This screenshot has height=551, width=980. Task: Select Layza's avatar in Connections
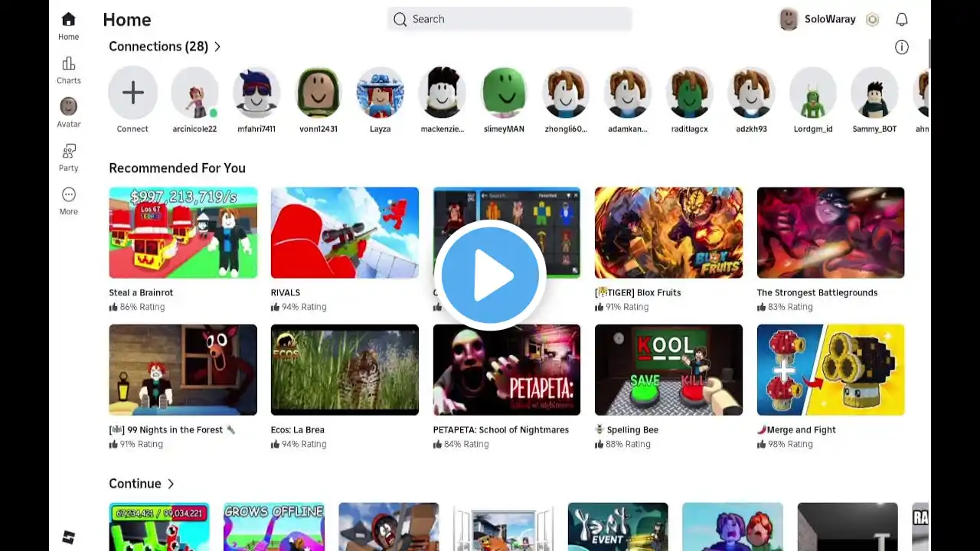[381, 93]
